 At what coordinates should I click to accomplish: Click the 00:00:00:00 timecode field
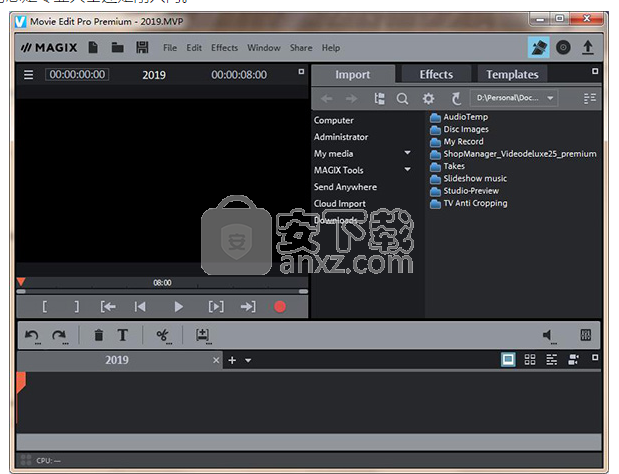point(77,75)
